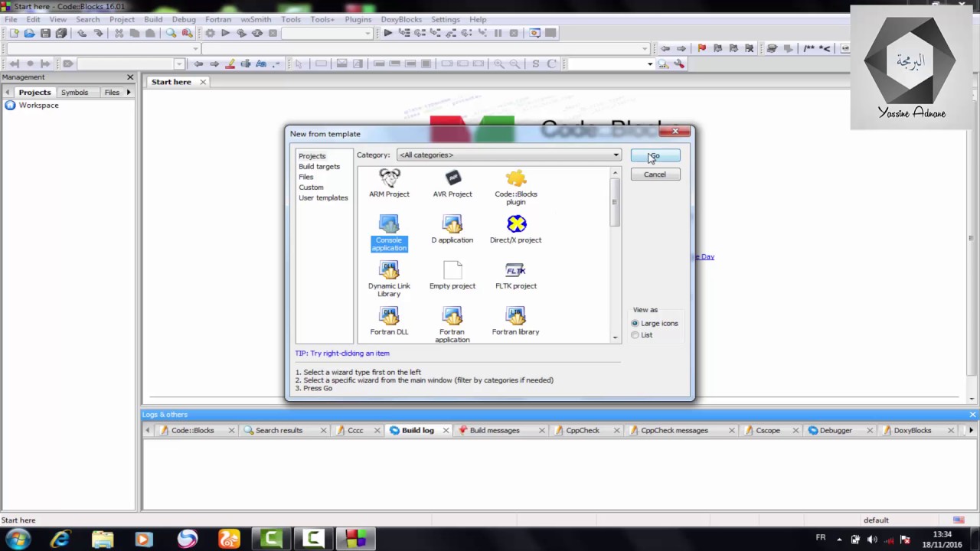Switch to the Build messages tab
The image size is (980, 551).
coord(495,430)
